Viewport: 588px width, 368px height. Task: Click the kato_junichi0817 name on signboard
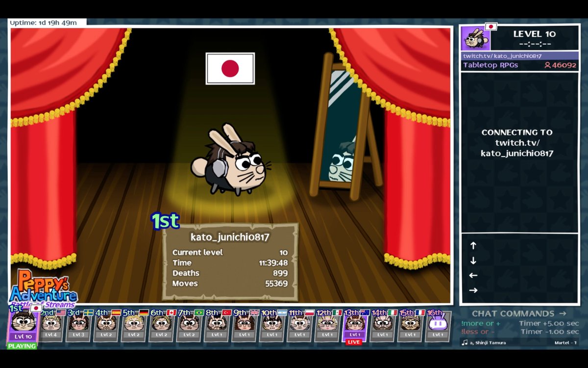pyautogui.click(x=230, y=237)
